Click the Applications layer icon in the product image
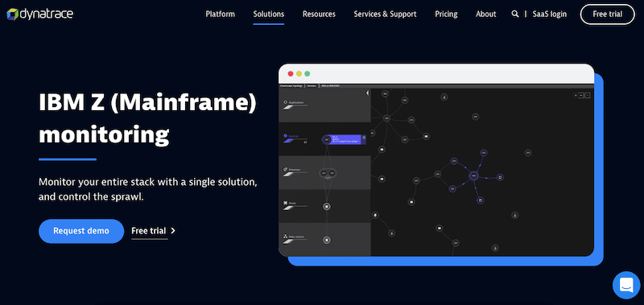 click(x=286, y=102)
